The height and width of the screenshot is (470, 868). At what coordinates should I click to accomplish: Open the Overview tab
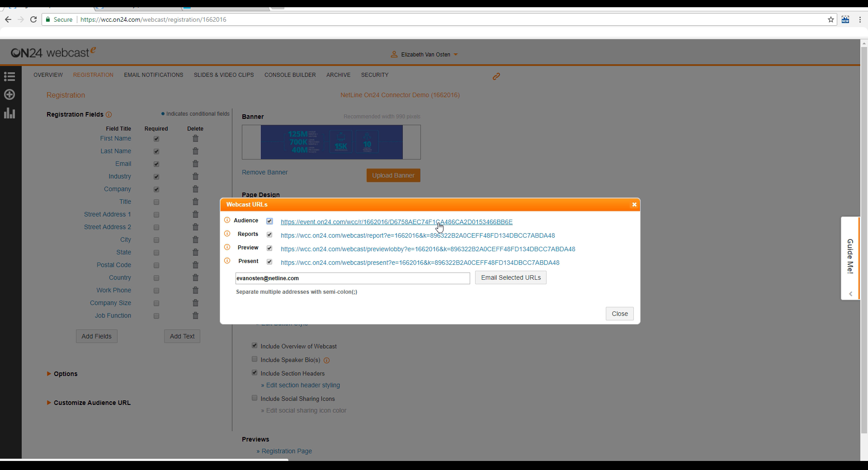(x=48, y=75)
